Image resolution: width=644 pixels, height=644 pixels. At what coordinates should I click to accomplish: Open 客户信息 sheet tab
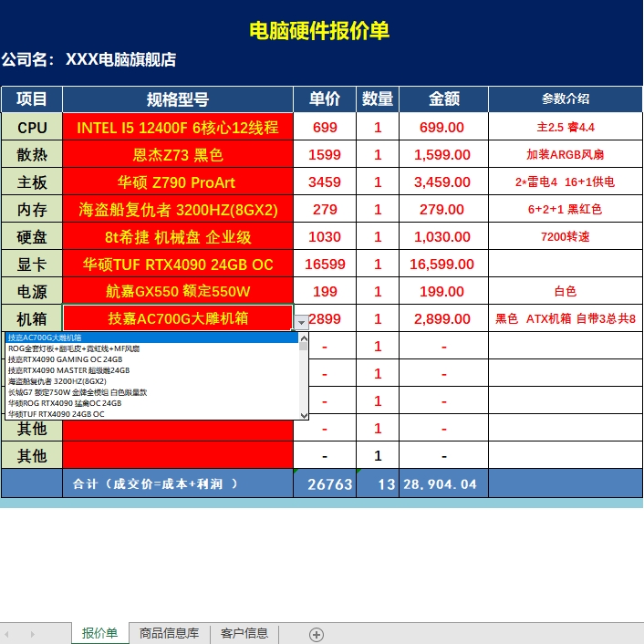point(244,633)
